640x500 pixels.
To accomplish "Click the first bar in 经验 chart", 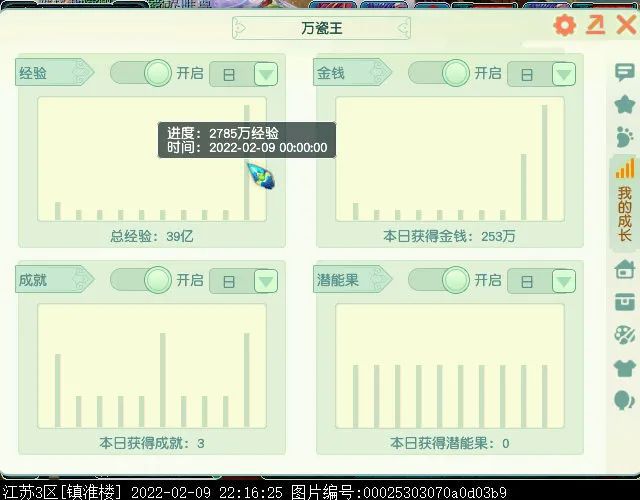I will pos(58,211).
